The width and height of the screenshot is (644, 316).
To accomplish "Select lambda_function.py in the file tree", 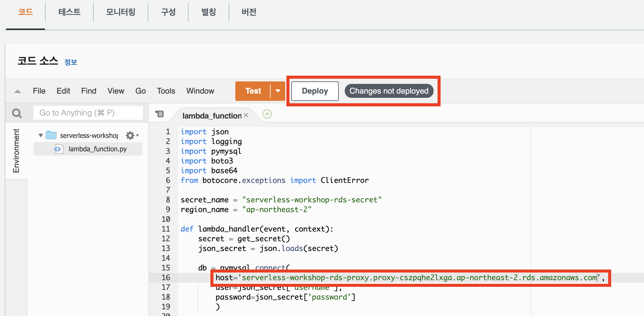I will 88,149.
